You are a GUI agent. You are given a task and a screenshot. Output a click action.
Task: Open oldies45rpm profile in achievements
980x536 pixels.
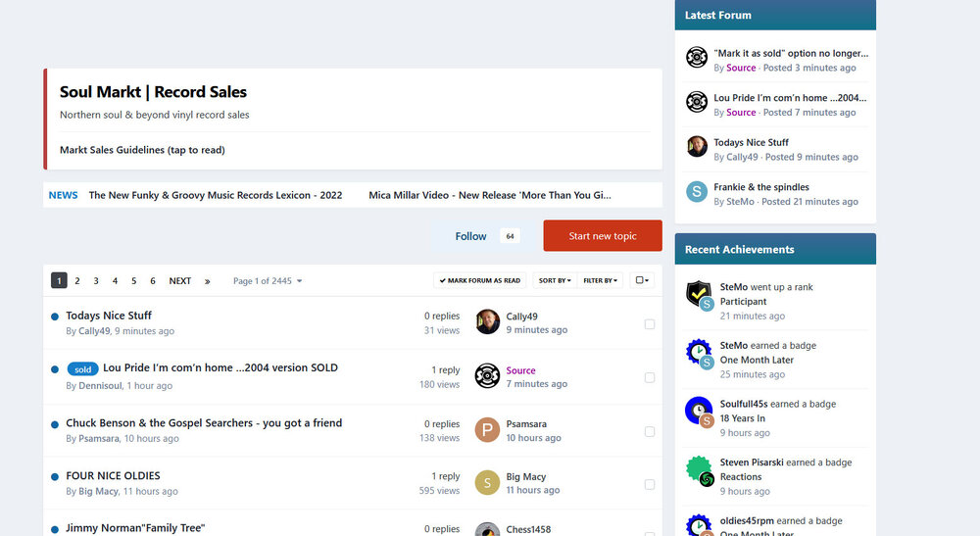click(x=747, y=520)
